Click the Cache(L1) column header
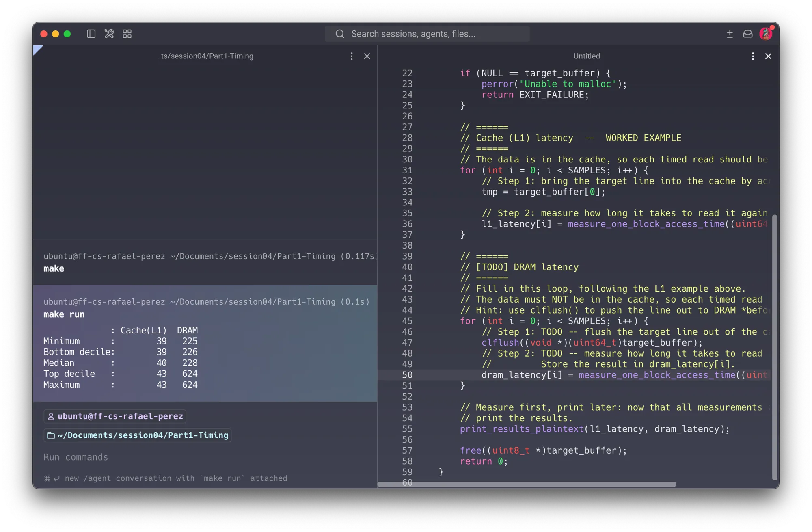812x532 pixels. click(x=143, y=331)
